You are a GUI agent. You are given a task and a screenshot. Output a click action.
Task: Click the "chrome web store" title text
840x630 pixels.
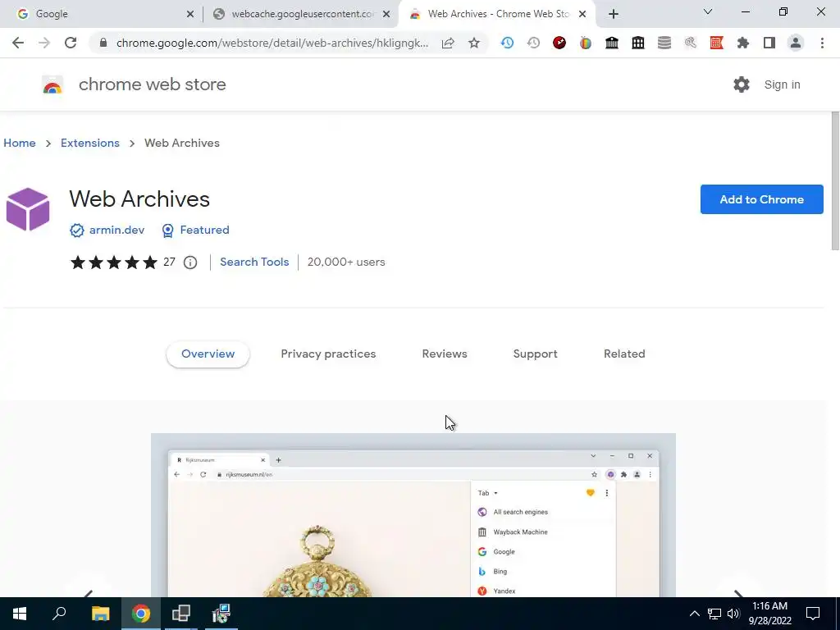click(x=152, y=84)
